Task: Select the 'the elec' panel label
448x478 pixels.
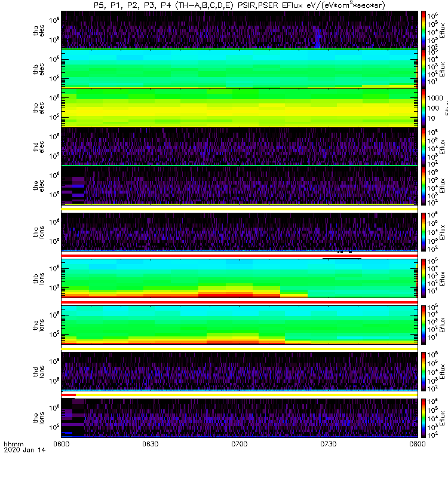Action: (x=39, y=185)
